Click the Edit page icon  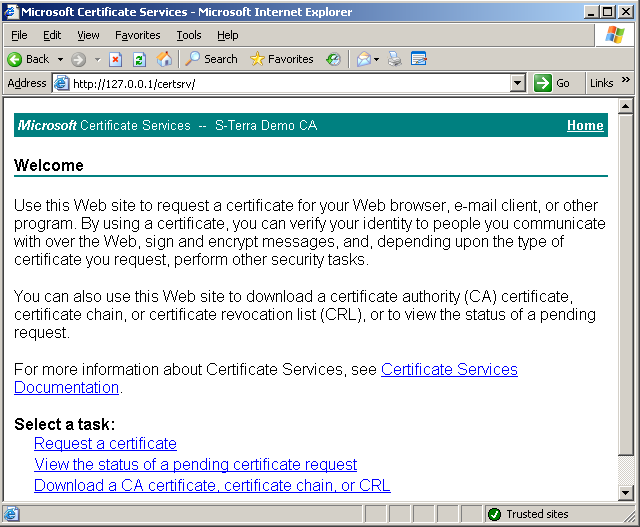pos(419,59)
